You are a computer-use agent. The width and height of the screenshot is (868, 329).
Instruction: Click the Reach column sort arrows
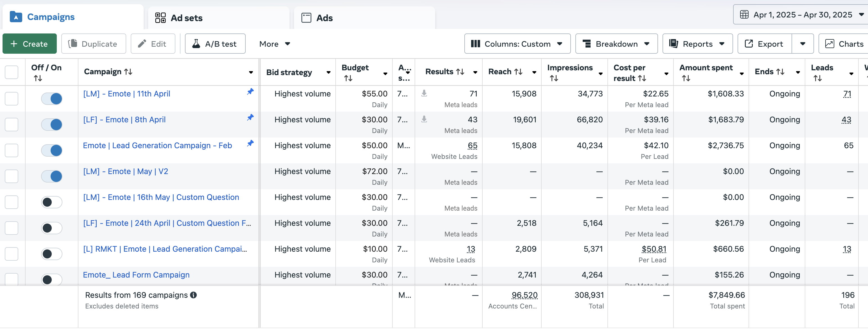tap(518, 72)
